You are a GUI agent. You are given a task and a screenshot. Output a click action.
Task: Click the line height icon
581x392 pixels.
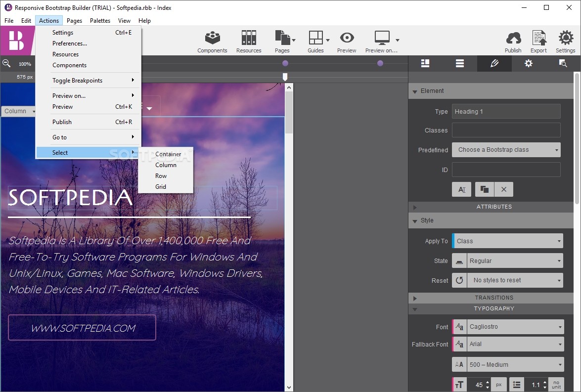(x=517, y=385)
